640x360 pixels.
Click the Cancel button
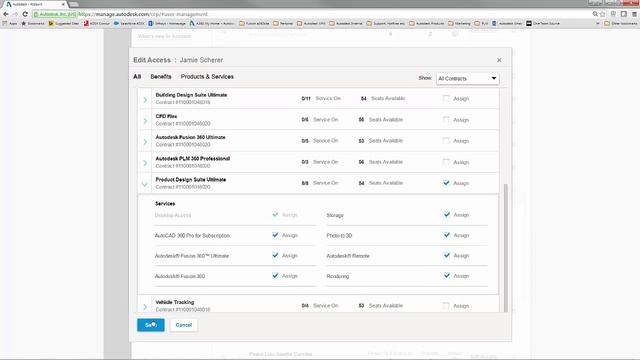(184, 325)
